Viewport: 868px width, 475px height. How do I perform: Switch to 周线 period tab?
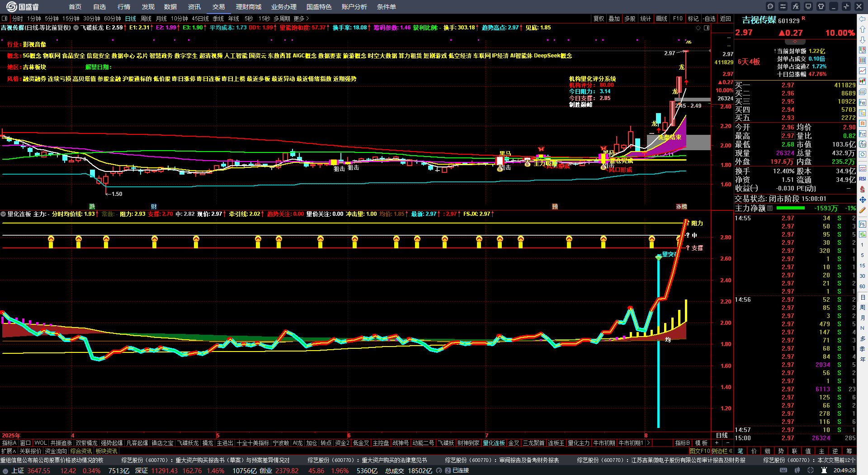[x=146, y=19]
